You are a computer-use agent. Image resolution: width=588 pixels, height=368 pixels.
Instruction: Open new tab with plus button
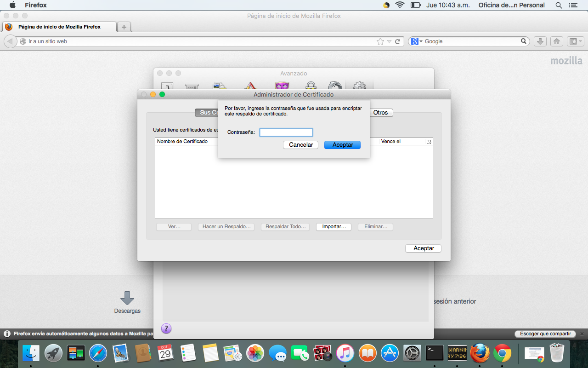point(124,27)
